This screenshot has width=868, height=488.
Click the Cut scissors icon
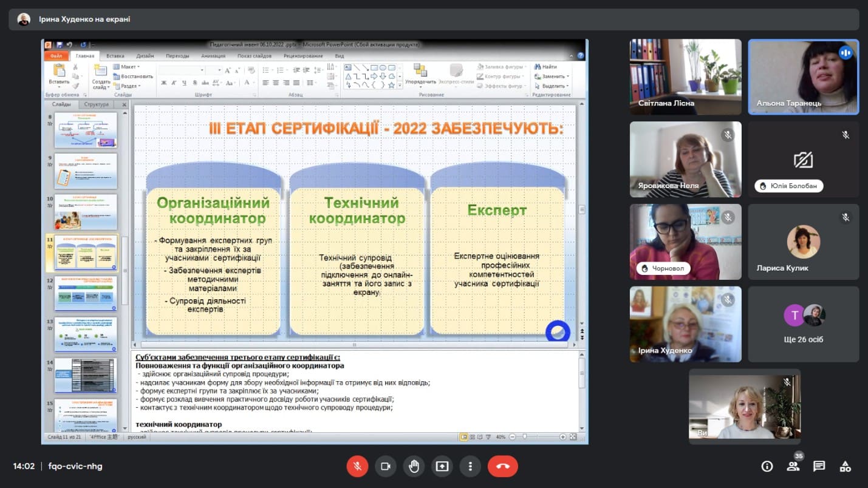[76, 67]
